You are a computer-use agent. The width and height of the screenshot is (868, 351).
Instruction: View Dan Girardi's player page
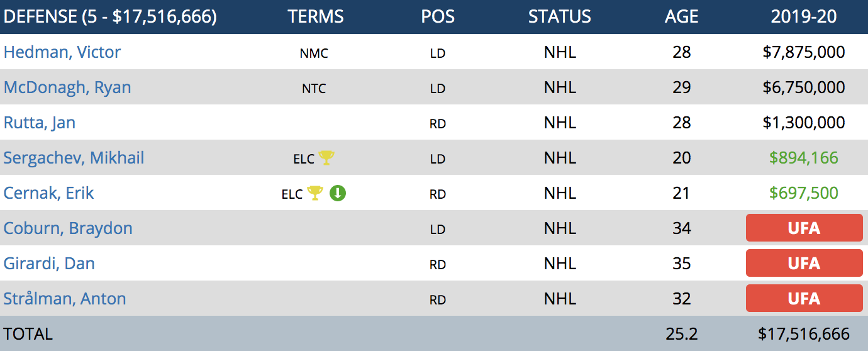[x=49, y=263]
